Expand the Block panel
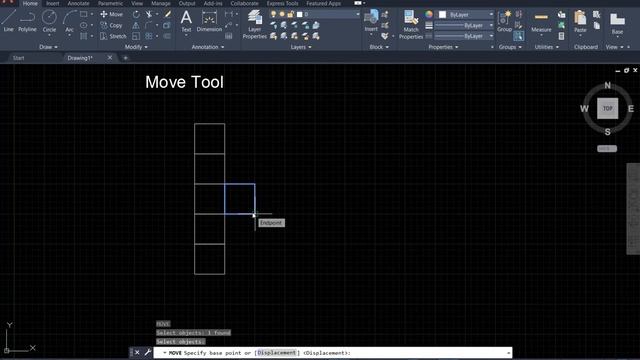The height and width of the screenshot is (360, 640). pyautogui.click(x=379, y=47)
